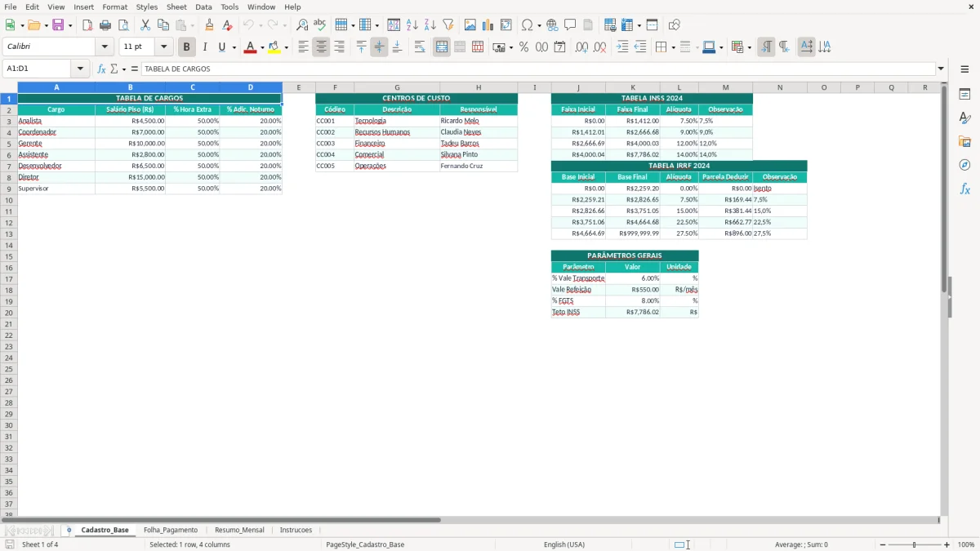
Task: Open the sidebar Navigator compass icon
Action: [964, 166]
